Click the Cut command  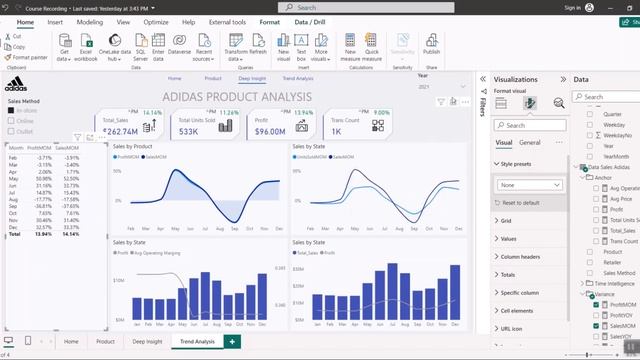13,36
